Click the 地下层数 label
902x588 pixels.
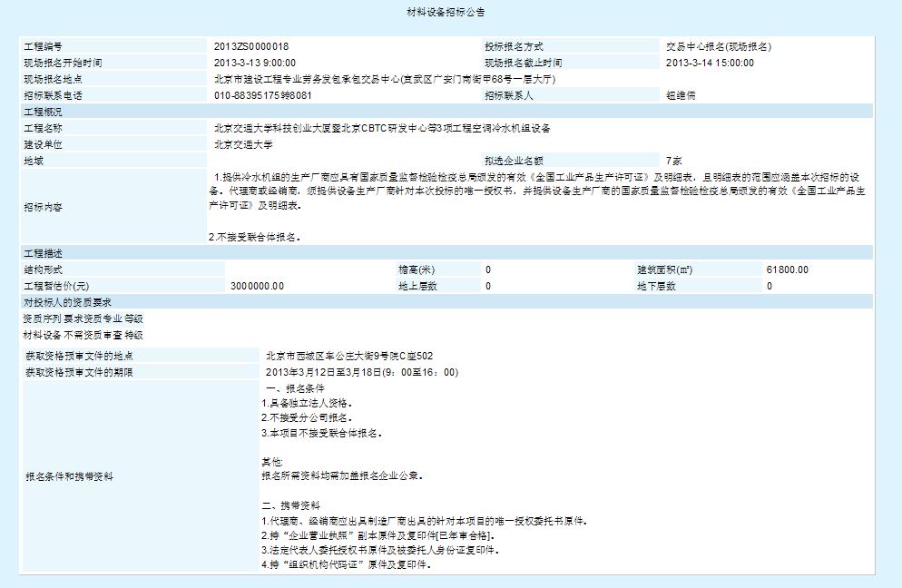(x=656, y=286)
